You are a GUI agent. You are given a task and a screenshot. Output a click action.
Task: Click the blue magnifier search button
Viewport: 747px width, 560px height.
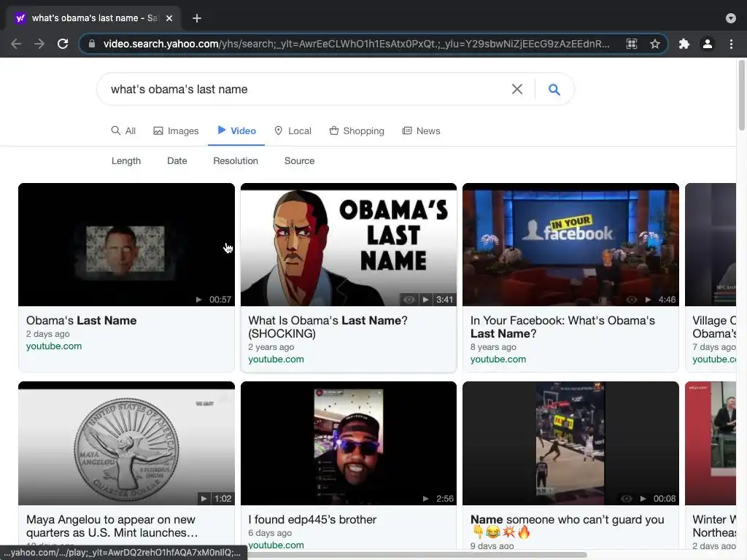pyautogui.click(x=554, y=89)
